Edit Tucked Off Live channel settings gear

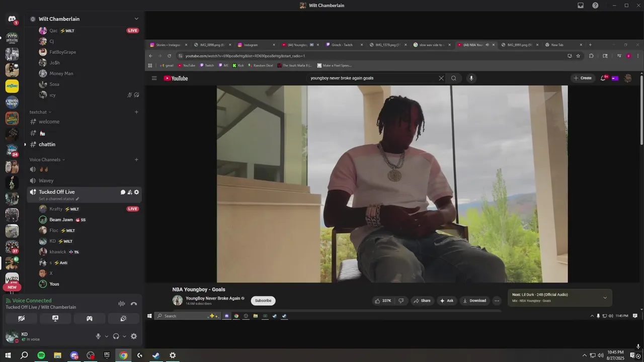tap(136, 192)
